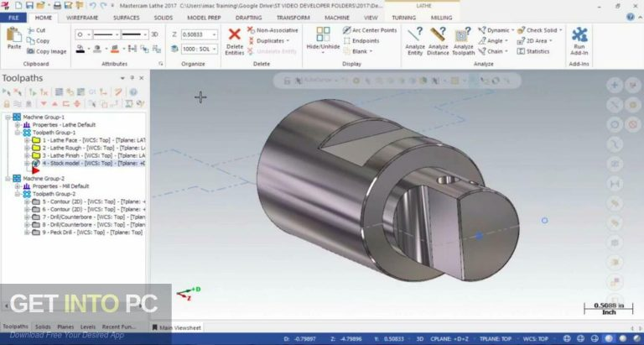Toggle Arc Center Points display

point(369,30)
